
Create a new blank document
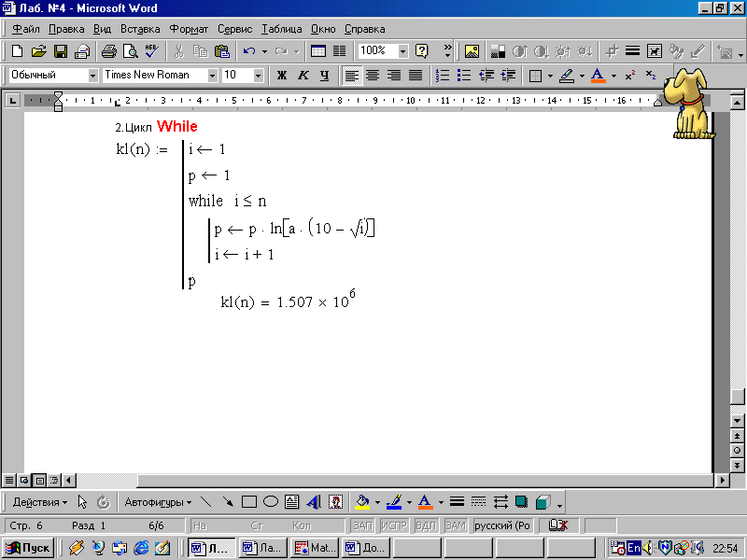17,51
